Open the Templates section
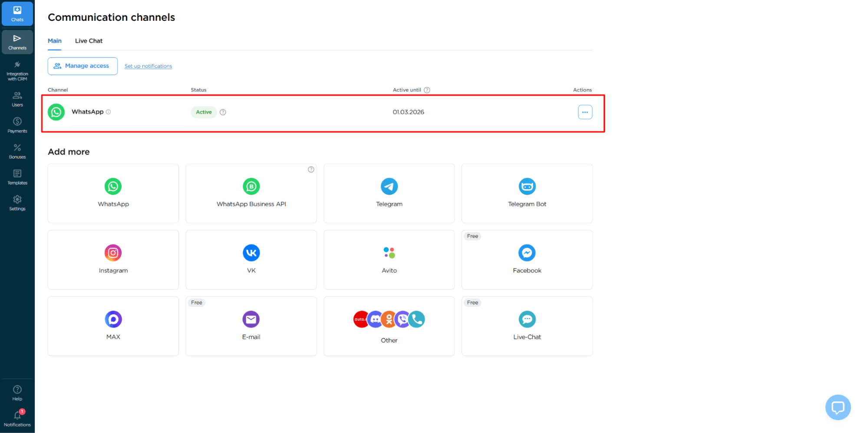This screenshot has width=868, height=433. [x=17, y=177]
